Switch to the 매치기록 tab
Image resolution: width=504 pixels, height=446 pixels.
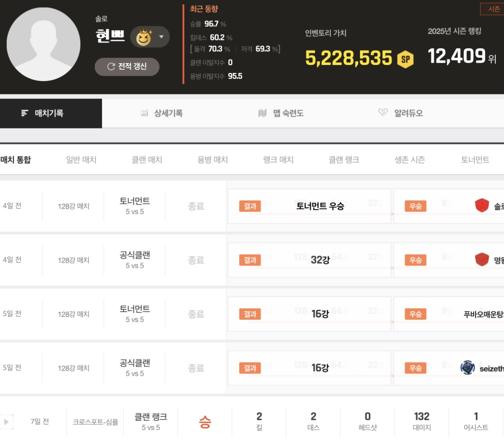point(51,114)
